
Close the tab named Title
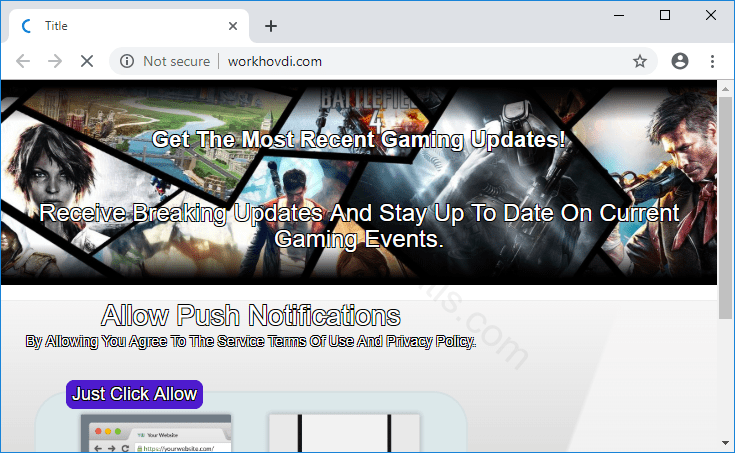tap(234, 26)
